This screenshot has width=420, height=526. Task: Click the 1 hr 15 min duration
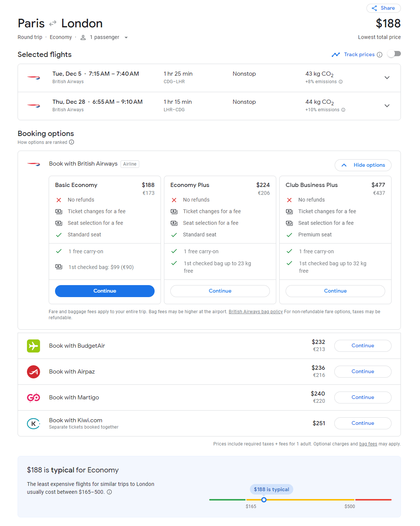[x=178, y=102]
